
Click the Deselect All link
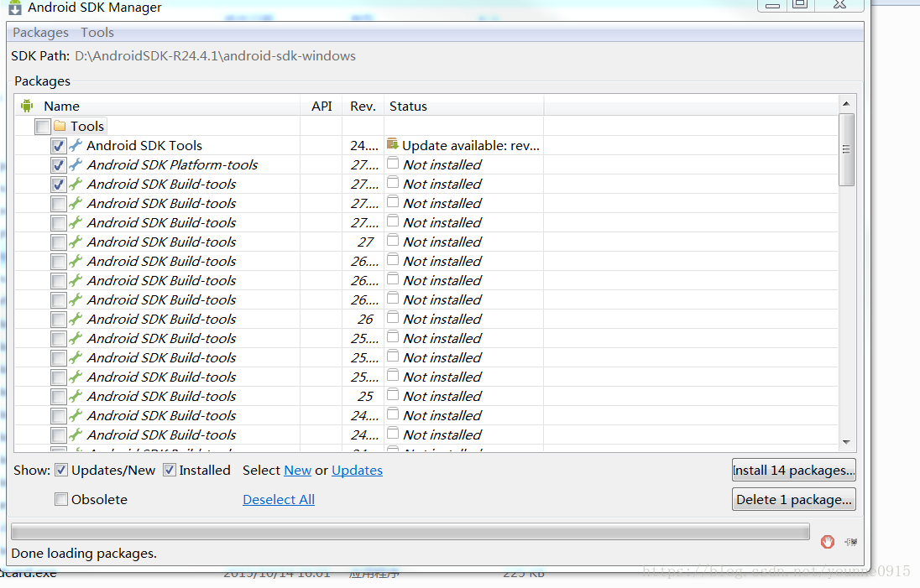point(279,499)
